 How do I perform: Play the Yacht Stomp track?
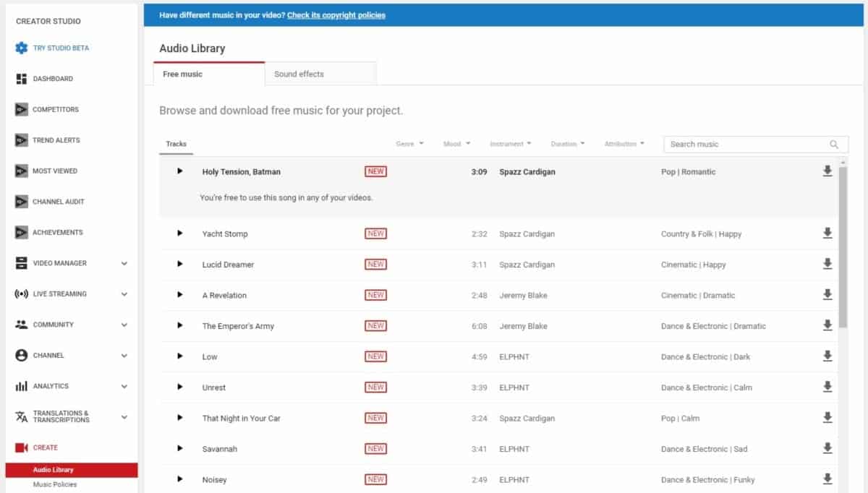180,233
